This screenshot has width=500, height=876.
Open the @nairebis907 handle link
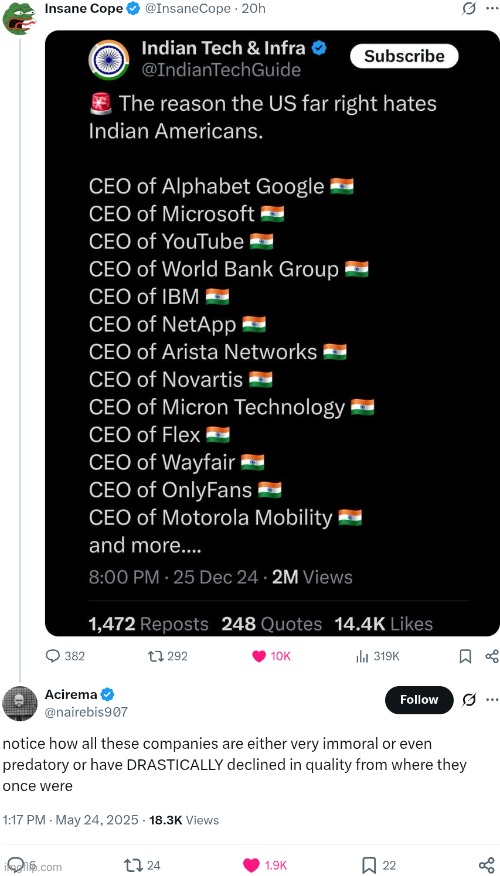pyautogui.click(x=86, y=712)
